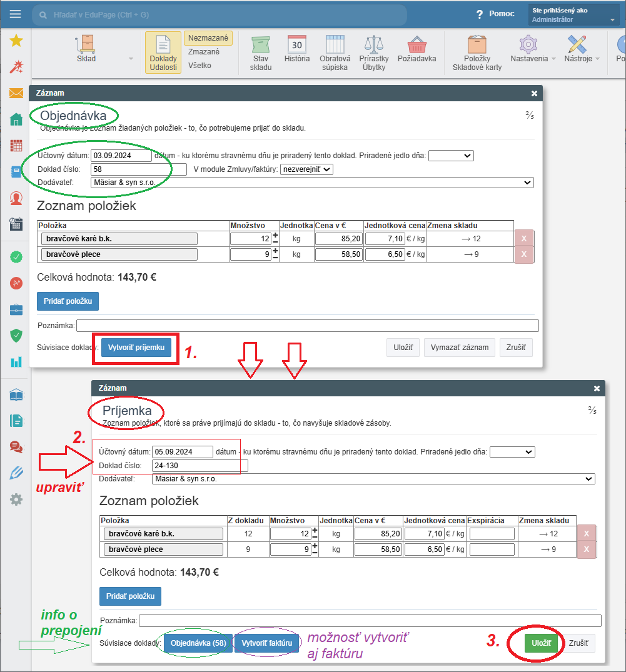626x672 pixels.
Task: Select the Zmazané filter option
Action: [x=204, y=52]
